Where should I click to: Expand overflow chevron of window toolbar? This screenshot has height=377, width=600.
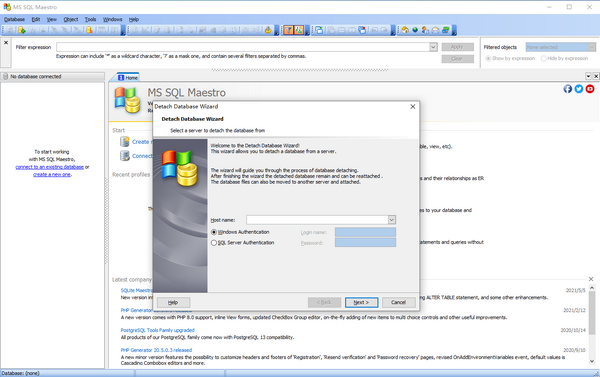pos(393,31)
